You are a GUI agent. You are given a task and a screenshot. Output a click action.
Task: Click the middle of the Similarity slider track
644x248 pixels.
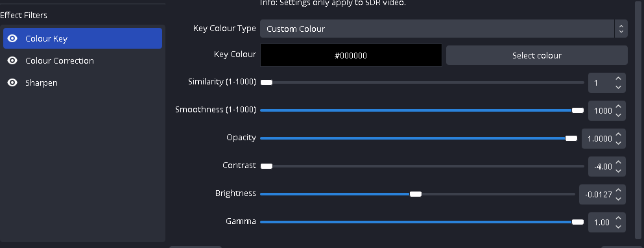tap(422, 82)
